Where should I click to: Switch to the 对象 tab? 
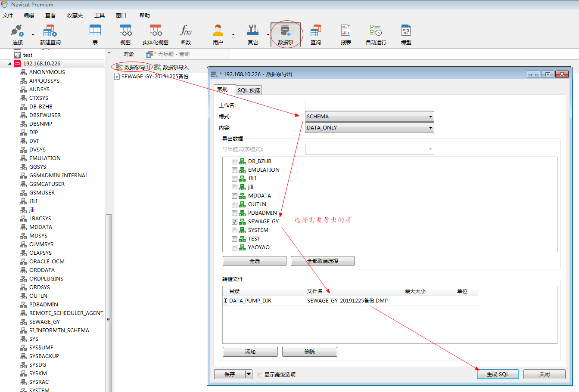(x=129, y=54)
